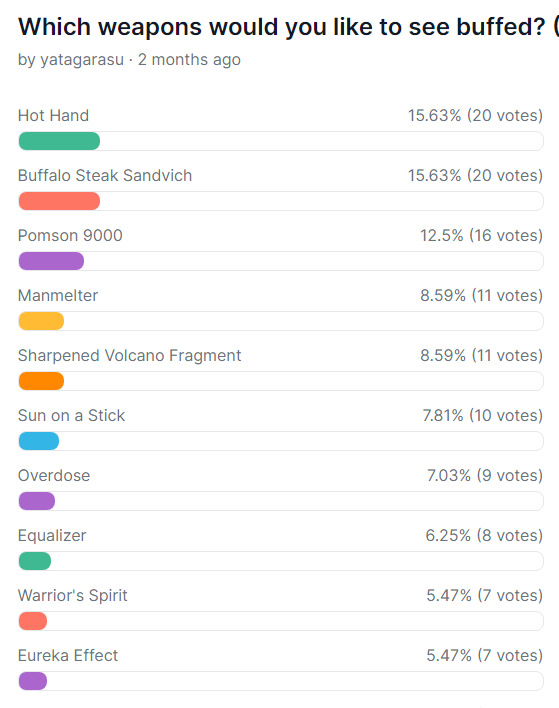Click the Pomson 9000 purple result bar

[x=51, y=261]
